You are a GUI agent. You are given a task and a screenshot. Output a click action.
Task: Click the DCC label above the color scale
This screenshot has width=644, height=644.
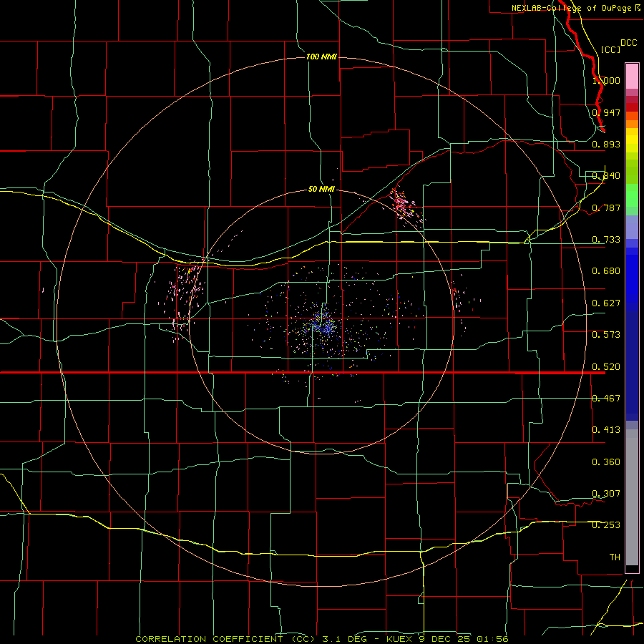pos(629,43)
